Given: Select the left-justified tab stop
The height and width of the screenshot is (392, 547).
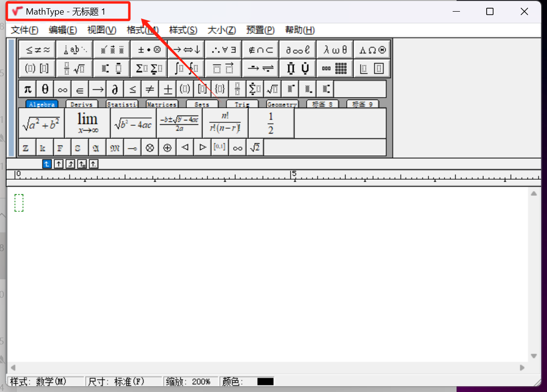Looking at the screenshot, I should click(47, 164).
